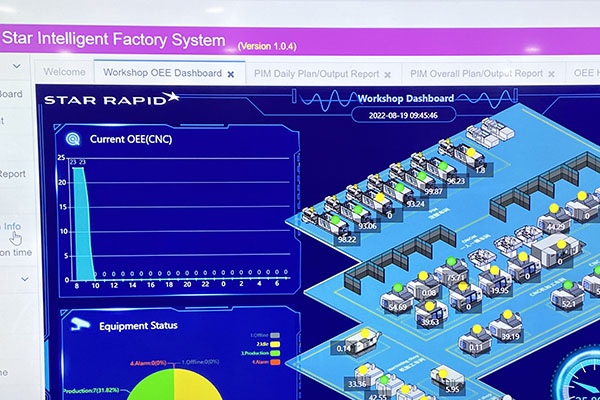
Task: Open the Report sidebar item
Action: (13, 174)
